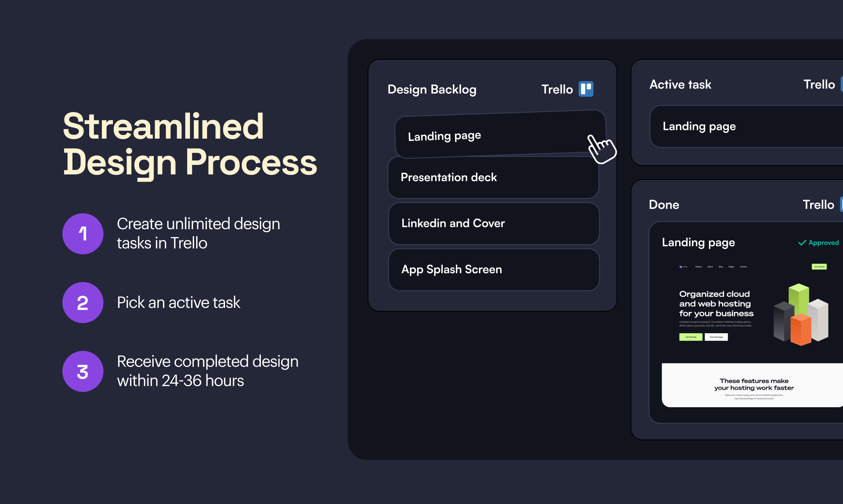The image size is (843, 504).
Task: Open Landing page card under Active task
Action: click(x=744, y=126)
